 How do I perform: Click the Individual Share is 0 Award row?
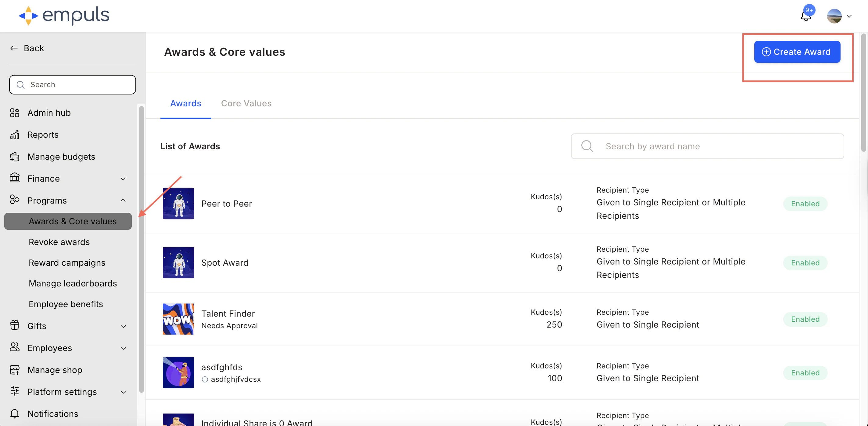pos(502,413)
